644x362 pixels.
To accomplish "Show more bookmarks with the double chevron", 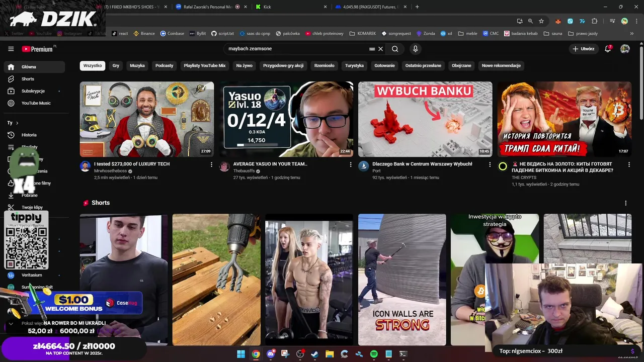I will coord(632,34).
